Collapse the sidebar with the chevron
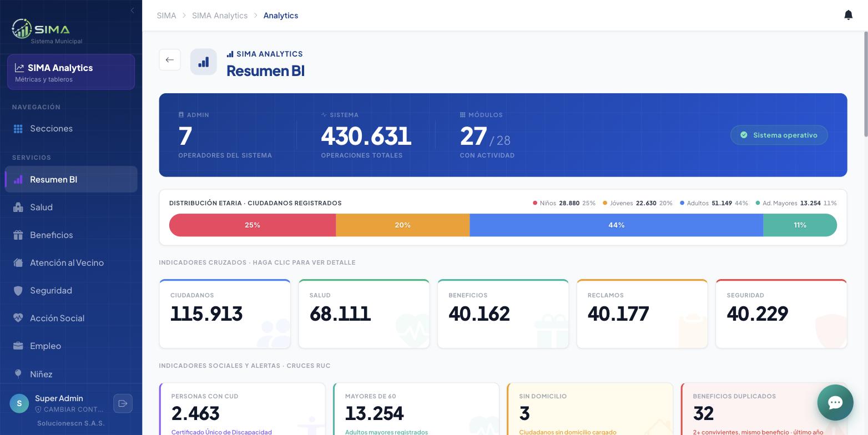The image size is (868, 435). [x=132, y=10]
